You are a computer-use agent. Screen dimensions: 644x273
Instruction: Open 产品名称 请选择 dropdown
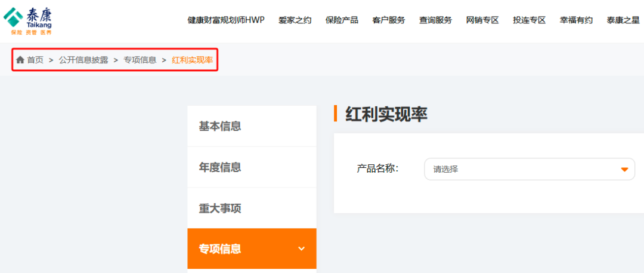pyautogui.click(x=530, y=169)
